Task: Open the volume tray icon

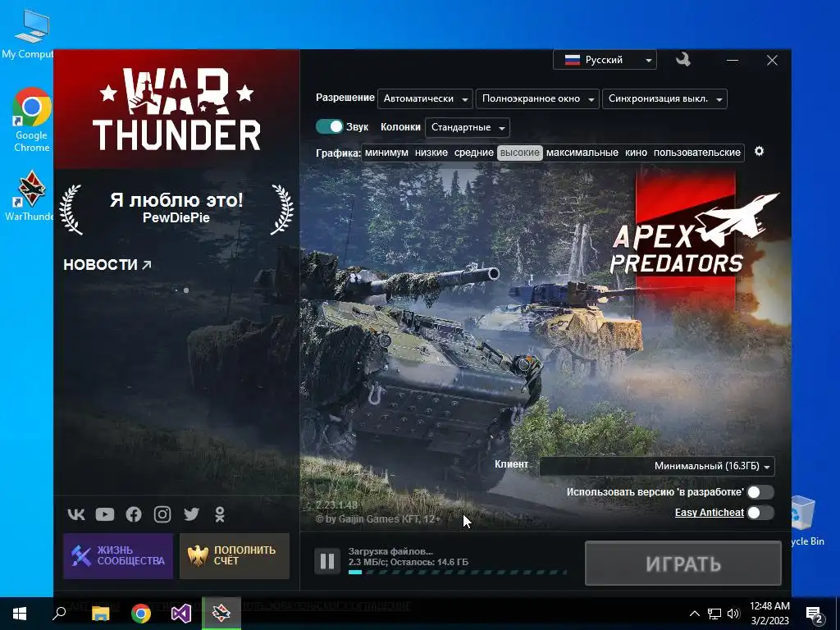Action: [733, 614]
